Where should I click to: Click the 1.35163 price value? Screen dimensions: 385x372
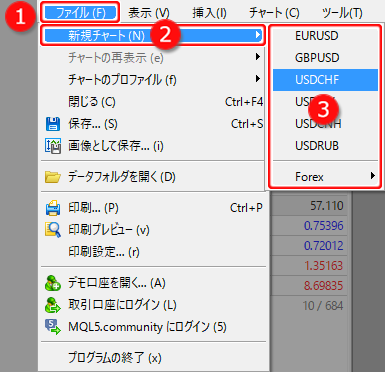(323, 266)
